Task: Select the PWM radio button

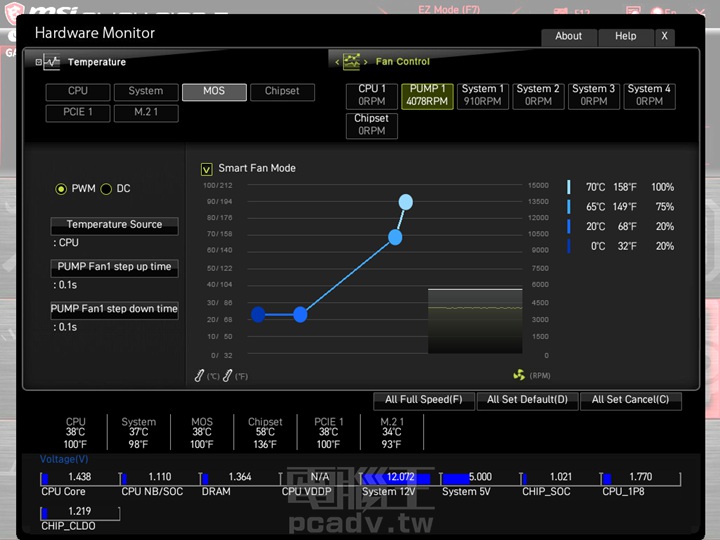Action: pyautogui.click(x=61, y=189)
